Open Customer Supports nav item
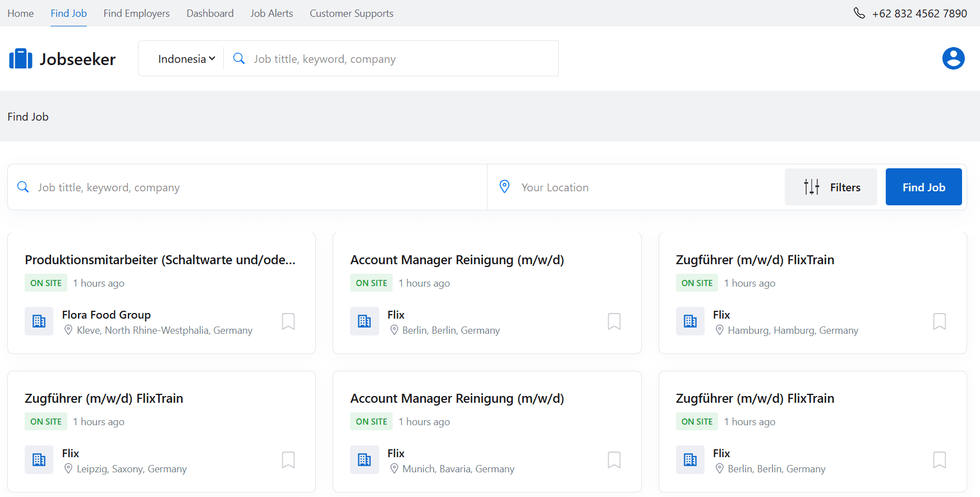The width and height of the screenshot is (980, 497). click(x=352, y=13)
